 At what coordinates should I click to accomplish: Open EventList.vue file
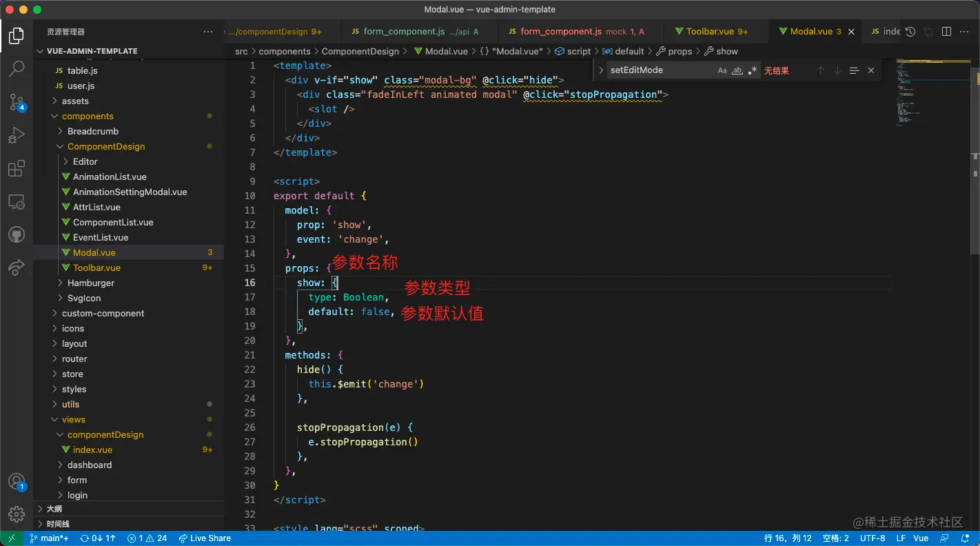pyautogui.click(x=129, y=237)
